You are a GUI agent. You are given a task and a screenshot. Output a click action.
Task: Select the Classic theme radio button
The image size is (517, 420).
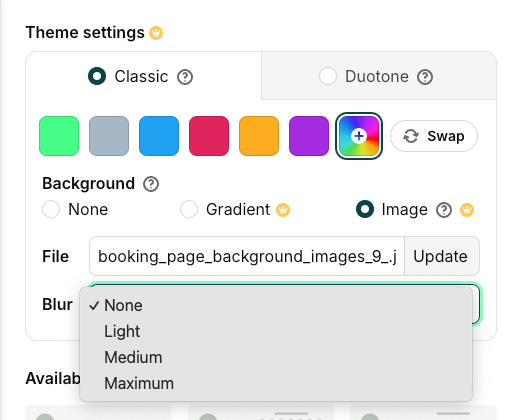(97, 76)
